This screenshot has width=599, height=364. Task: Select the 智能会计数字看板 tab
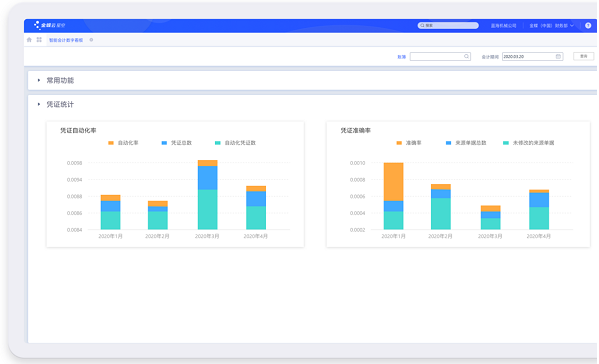pos(66,40)
